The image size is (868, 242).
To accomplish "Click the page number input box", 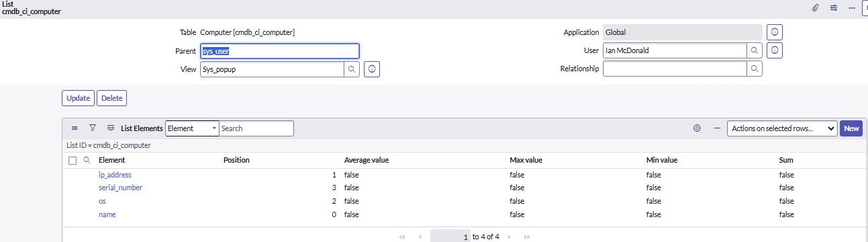I will (x=450, y=237).
